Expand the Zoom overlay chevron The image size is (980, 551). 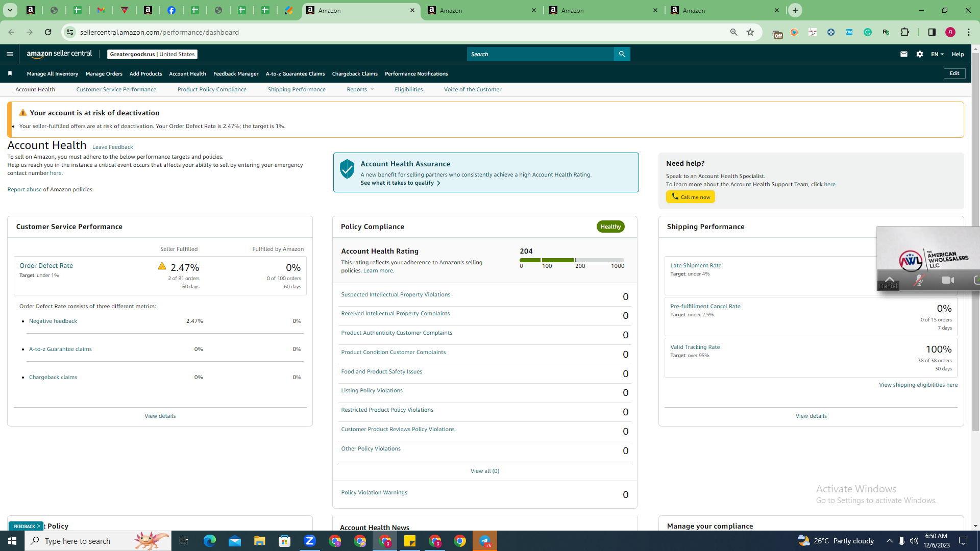tap(890, 279)
